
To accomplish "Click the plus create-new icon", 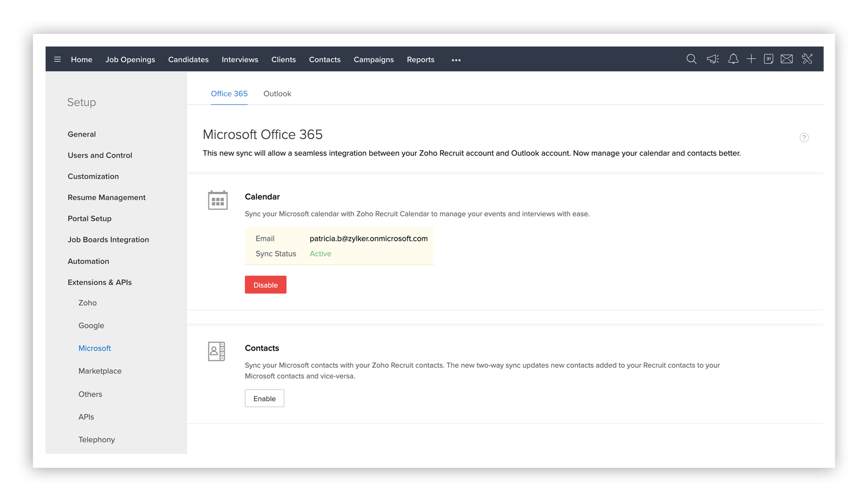I will (751, 59).
